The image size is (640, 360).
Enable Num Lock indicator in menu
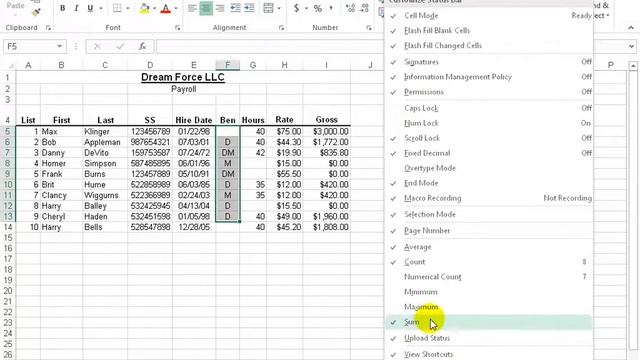(x=489, y=123)
